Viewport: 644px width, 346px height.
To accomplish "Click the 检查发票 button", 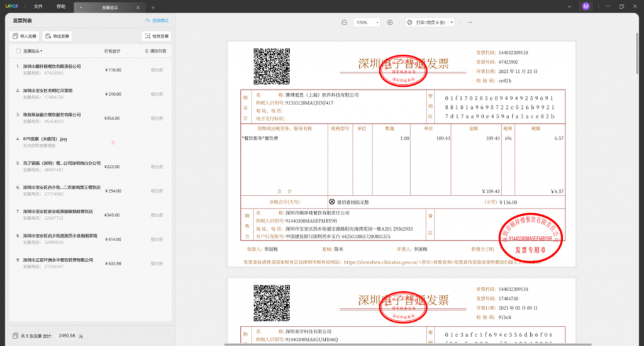I will pos(157,36).
